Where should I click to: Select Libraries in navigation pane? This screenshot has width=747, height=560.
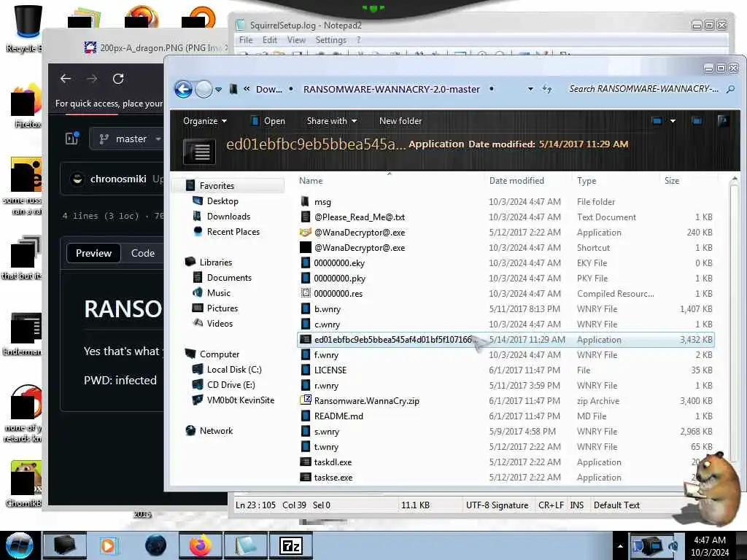pos(216,262)
